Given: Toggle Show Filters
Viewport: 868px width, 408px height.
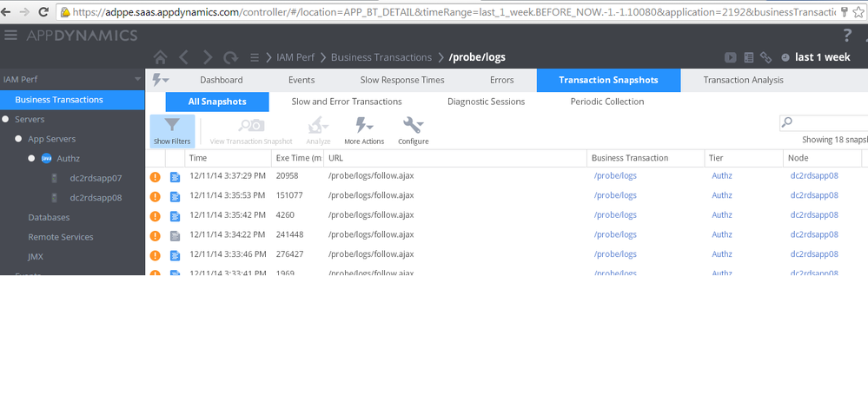Looking at the screenshot, I should pyautogui.click(x=172, y=132).
